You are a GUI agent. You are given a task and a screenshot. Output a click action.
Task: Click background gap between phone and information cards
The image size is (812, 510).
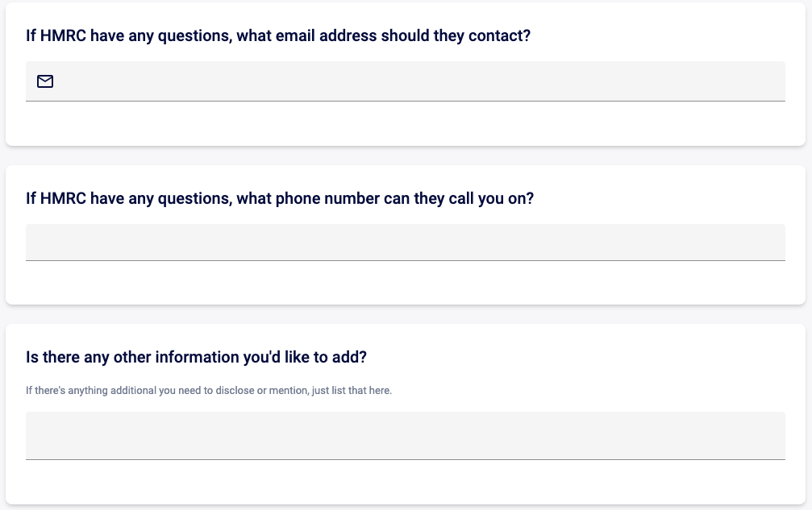(406, 314)
